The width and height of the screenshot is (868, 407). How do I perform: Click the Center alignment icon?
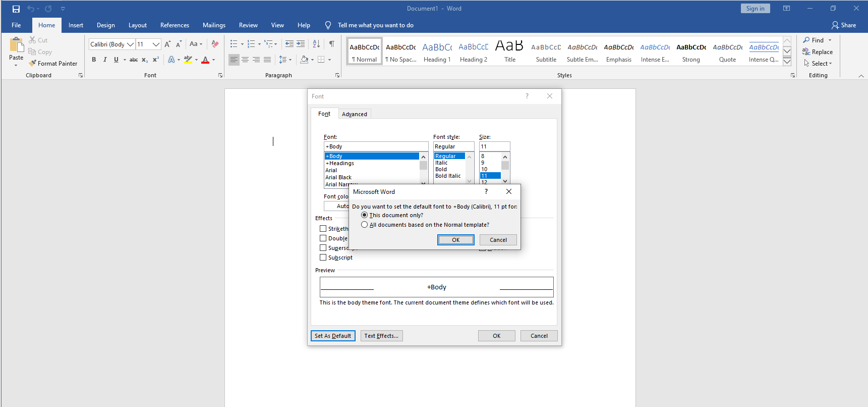click(245, 60)
